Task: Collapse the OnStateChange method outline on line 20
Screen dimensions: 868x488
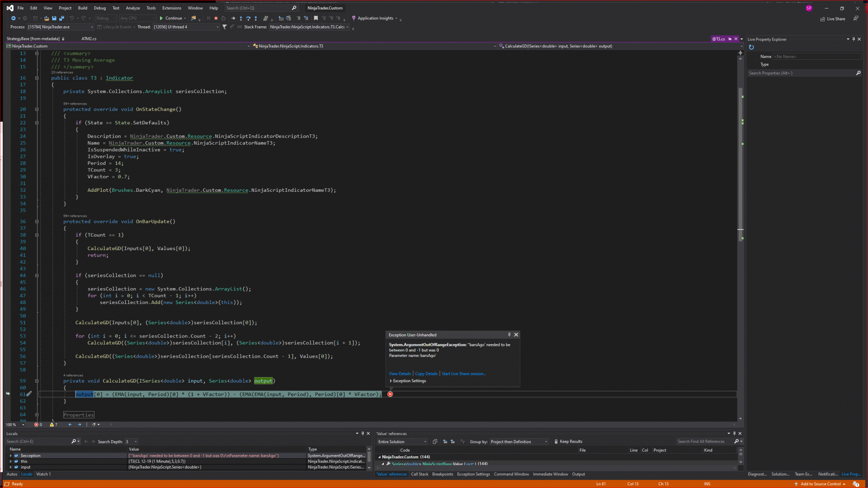Action: click(x=37, y=109)
